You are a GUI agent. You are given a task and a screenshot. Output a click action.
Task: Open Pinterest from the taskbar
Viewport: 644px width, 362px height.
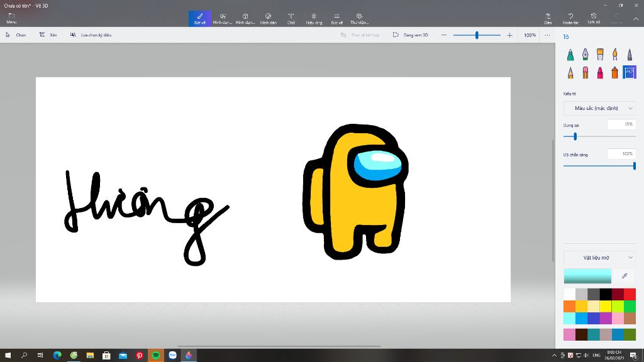[140, 356]
